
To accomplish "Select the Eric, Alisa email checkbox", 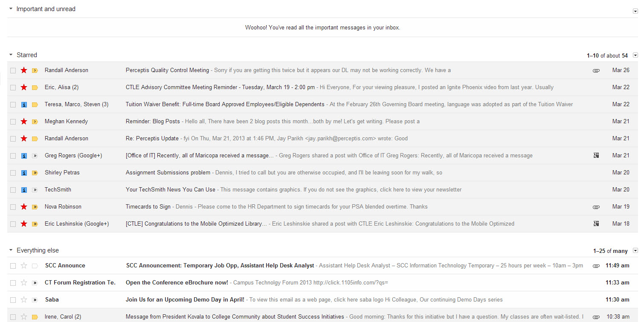I will click(x=13, y=87).
